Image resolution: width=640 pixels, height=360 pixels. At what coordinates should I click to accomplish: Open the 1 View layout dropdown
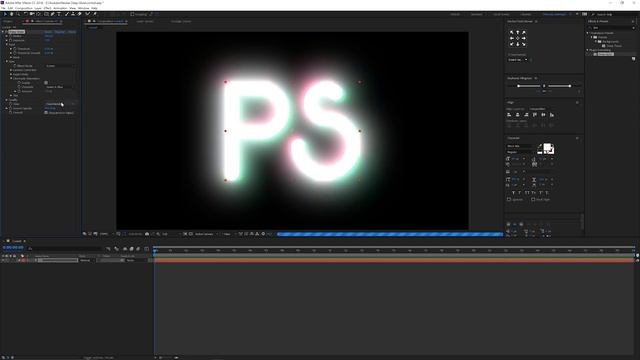coord(229,234)
